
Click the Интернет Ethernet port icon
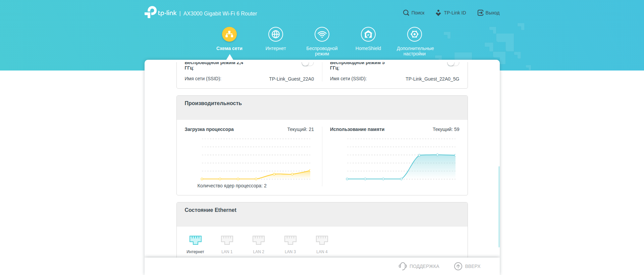[195, 240]
